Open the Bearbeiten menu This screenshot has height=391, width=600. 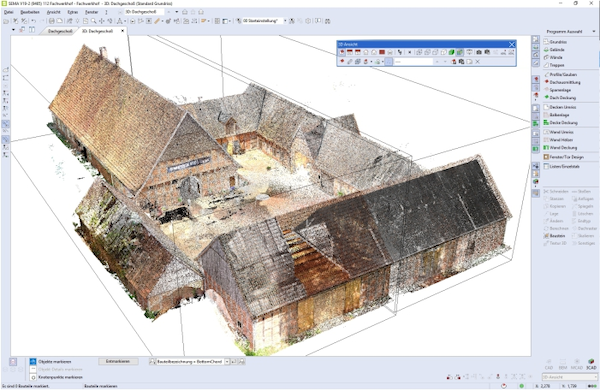pos(30,12)
